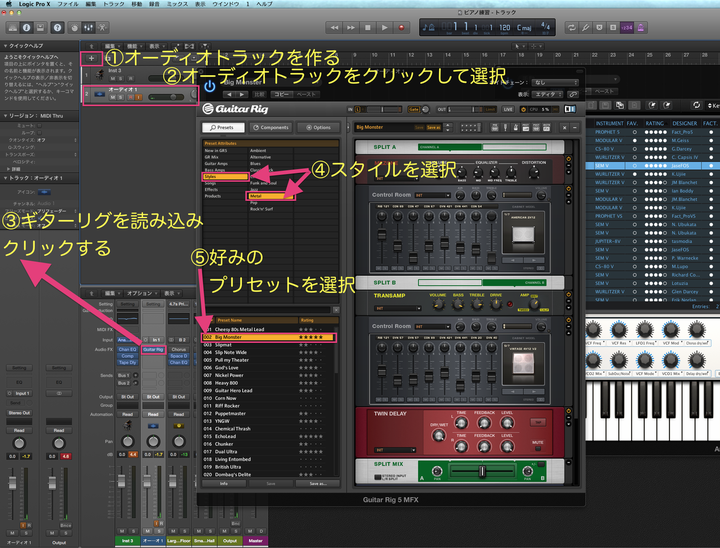Select Metal style attribute
Viewport: 720px width, 548px height.
(270, 196)
